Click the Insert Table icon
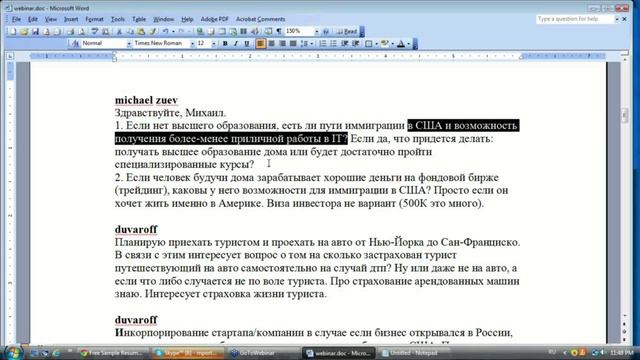Viewport: 640px width, 360px height. [222, 31]
